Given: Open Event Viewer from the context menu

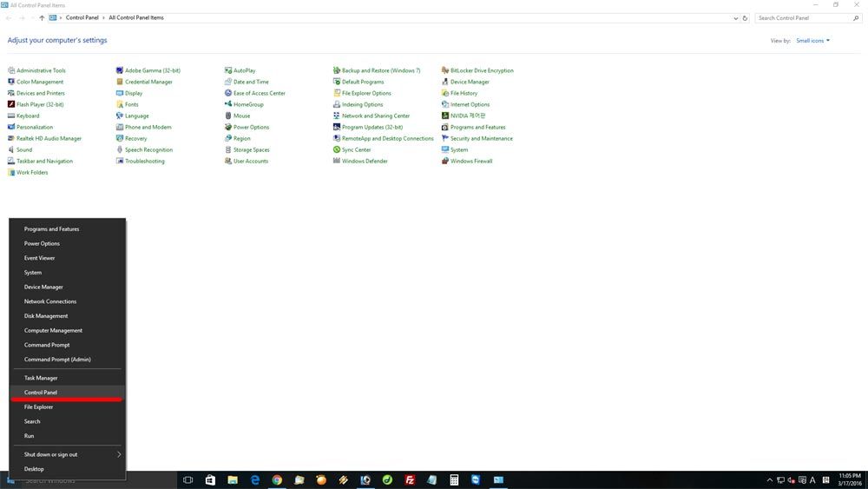Looking at the screenshot, I should coord(68,257).
